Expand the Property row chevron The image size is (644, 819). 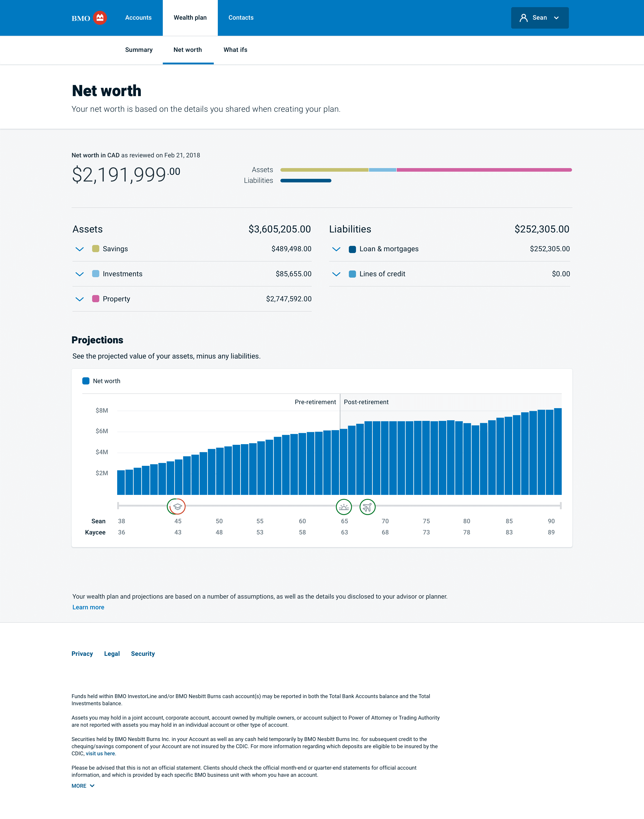point(80,299)
